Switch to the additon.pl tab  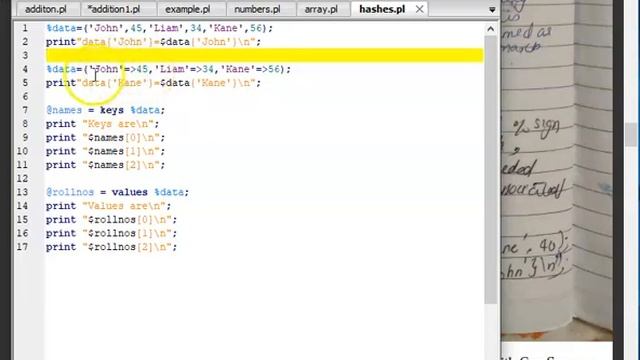[46, 9]
